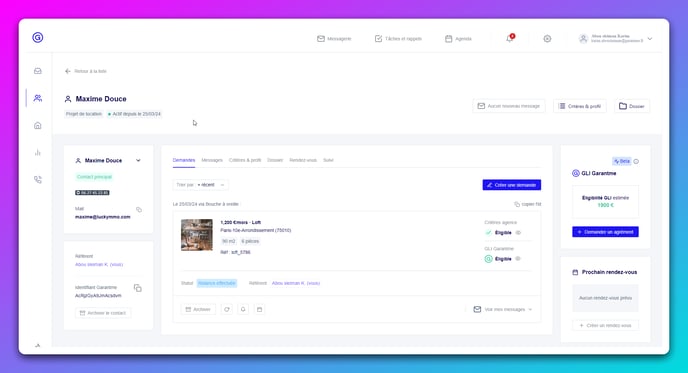Open the statistics bar chart icon in sidebar

[x=38, y=153]
